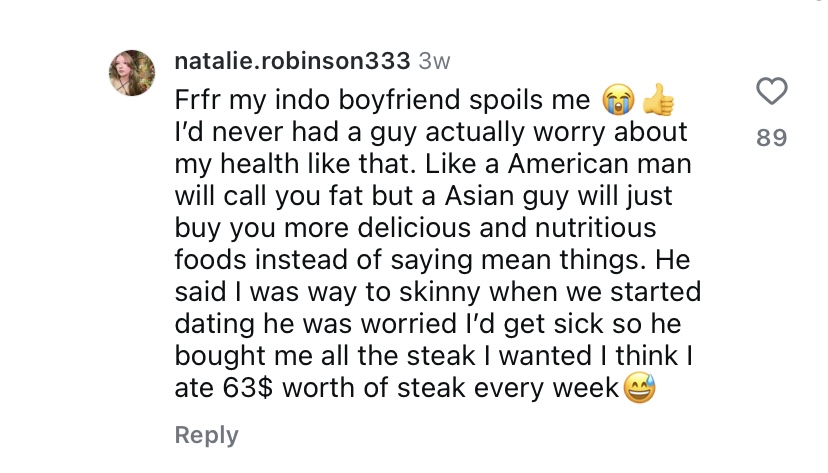Click the word skinny in the comment

(x=439, y=292)
